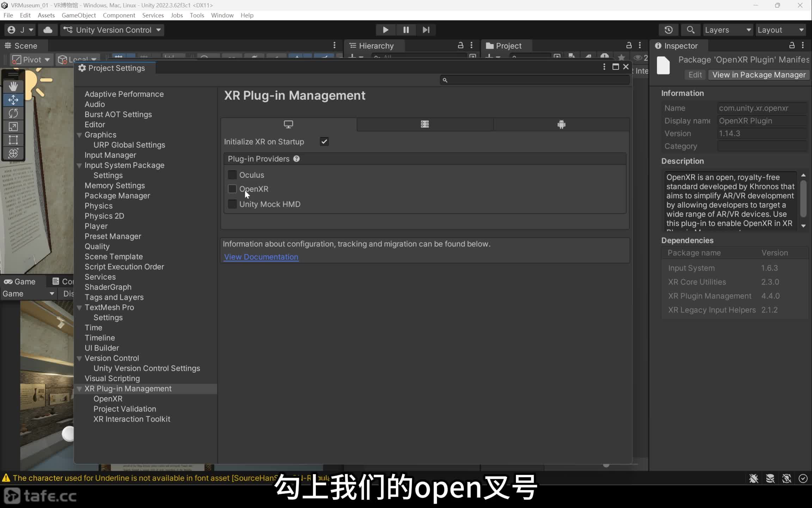
Task: Click the Name field com.unity.xr.openxr
Action: point(762,108)
